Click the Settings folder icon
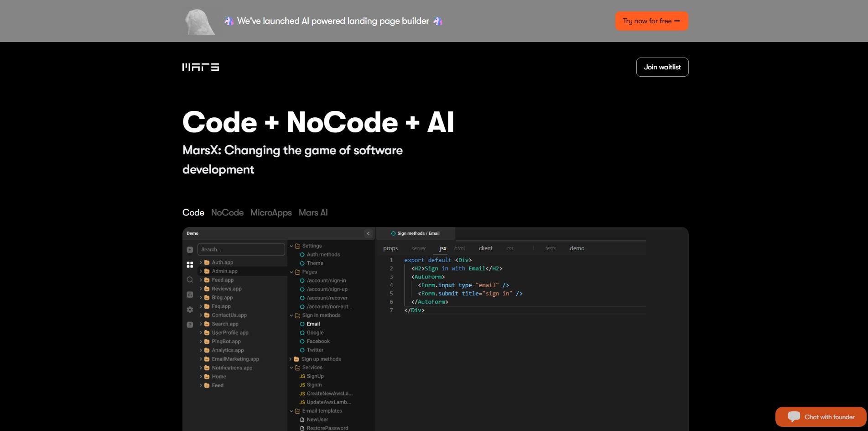 click(x=297, y=246)
